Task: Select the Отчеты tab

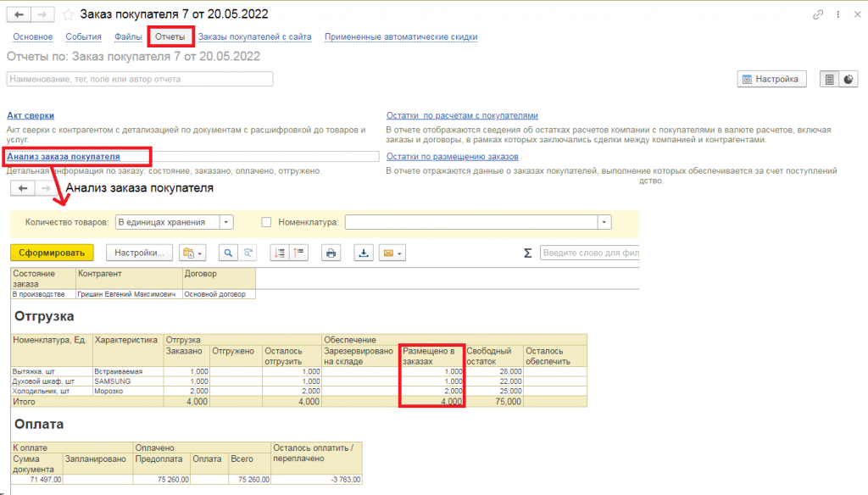Action: tap(170, 36)
